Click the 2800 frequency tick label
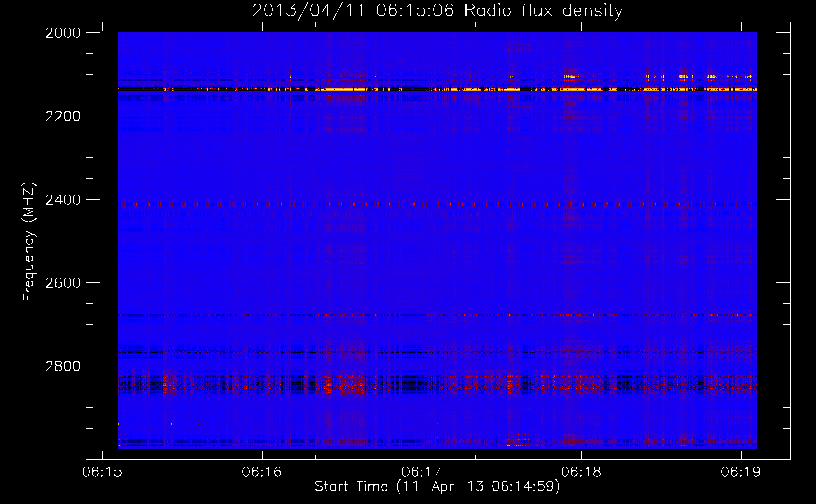The width and height of the screenshot is (816, 504). coord(63,366)
